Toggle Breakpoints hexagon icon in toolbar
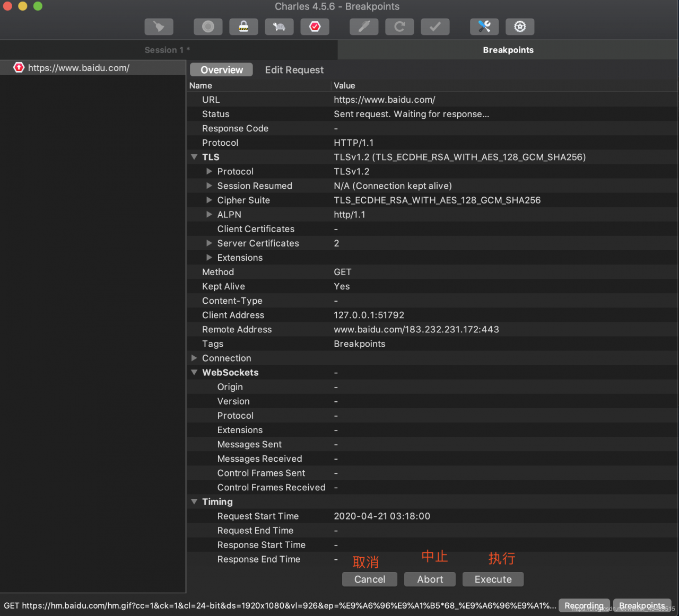Screen dimensions: 679x616 click(x=315, y=27)
